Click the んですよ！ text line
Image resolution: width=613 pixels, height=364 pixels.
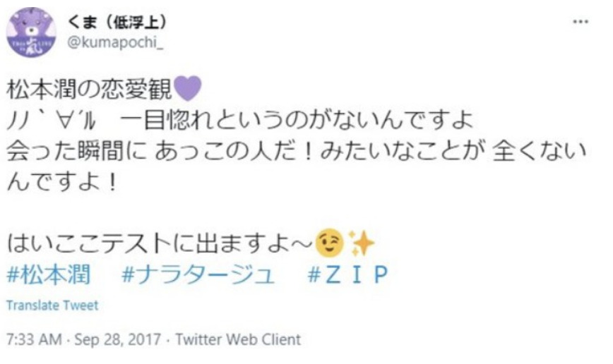tap(61, 181)
